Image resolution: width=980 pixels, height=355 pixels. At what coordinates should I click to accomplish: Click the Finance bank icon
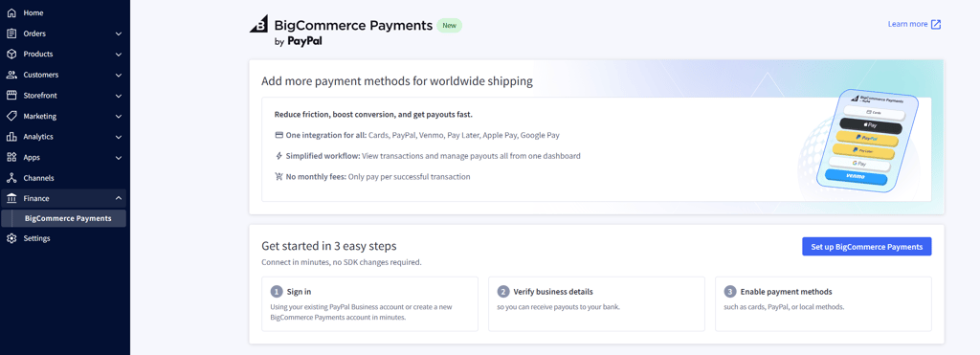coord(11,198)
